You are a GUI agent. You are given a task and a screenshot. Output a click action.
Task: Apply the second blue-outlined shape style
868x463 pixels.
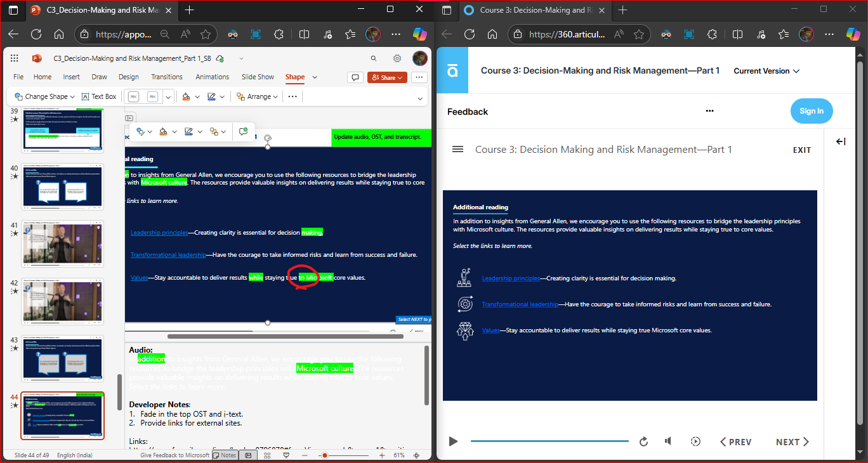pyautogui.click(x=152, y=96)
